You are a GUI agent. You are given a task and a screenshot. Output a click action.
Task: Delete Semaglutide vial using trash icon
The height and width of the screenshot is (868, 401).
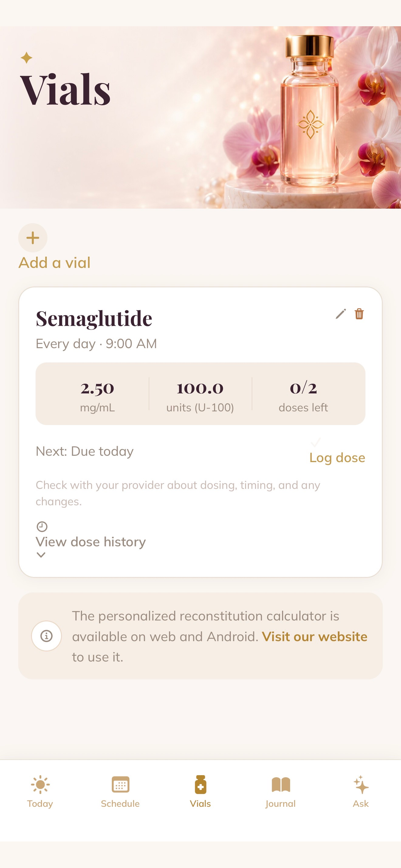(359, 314)
